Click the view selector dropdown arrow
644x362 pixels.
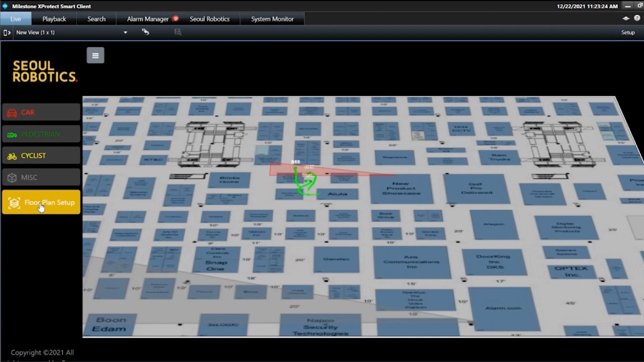tap(125, 33)
